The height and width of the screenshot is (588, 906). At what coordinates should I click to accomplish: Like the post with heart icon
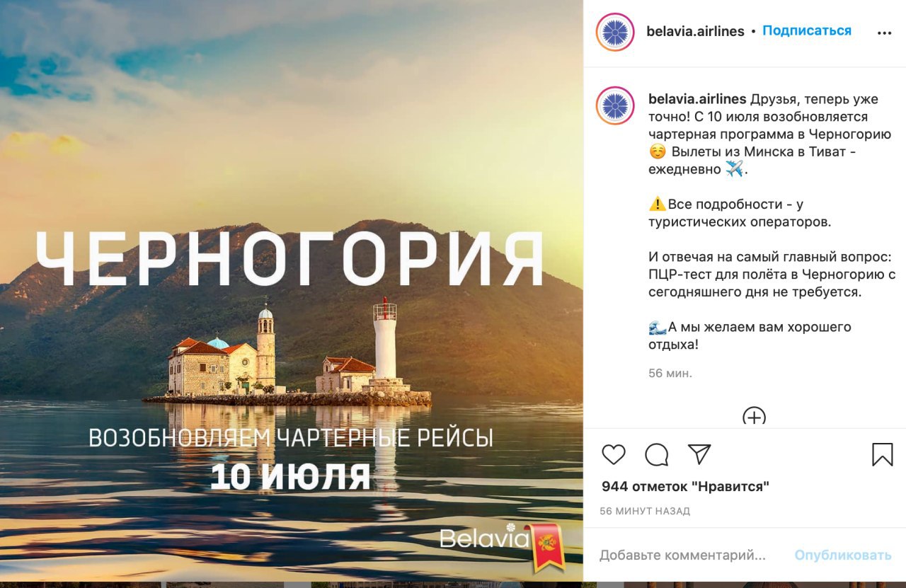click(x=614, y=454)
